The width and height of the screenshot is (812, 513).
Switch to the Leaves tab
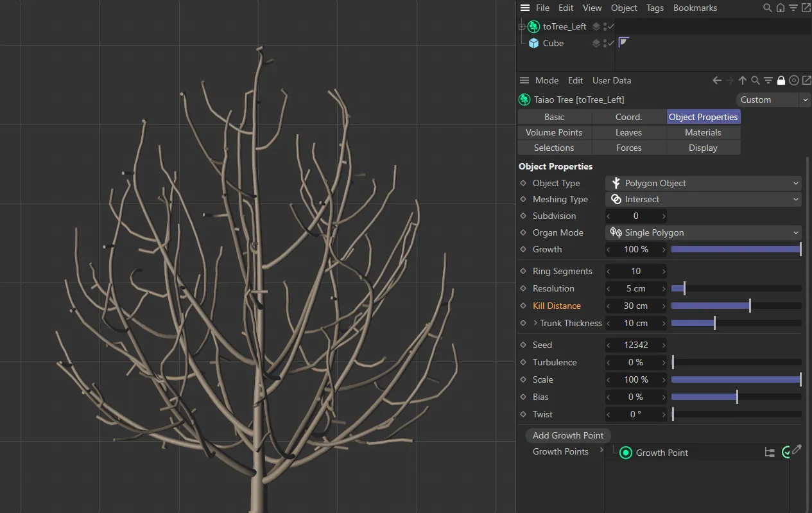pyautogui.click(x=628, y=132)
